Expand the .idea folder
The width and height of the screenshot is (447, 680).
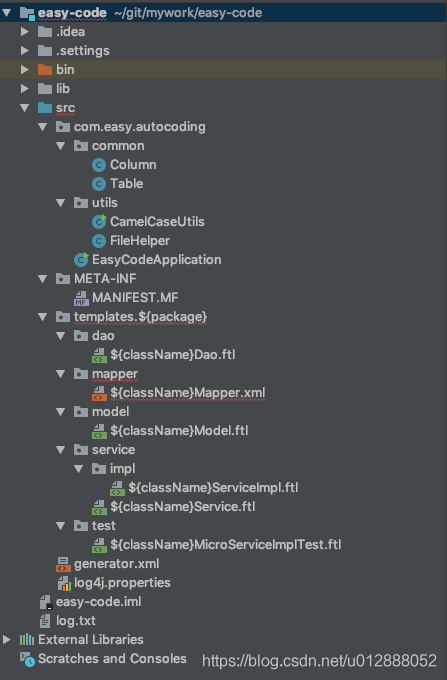pyautogui.click(x=24, y=32)
